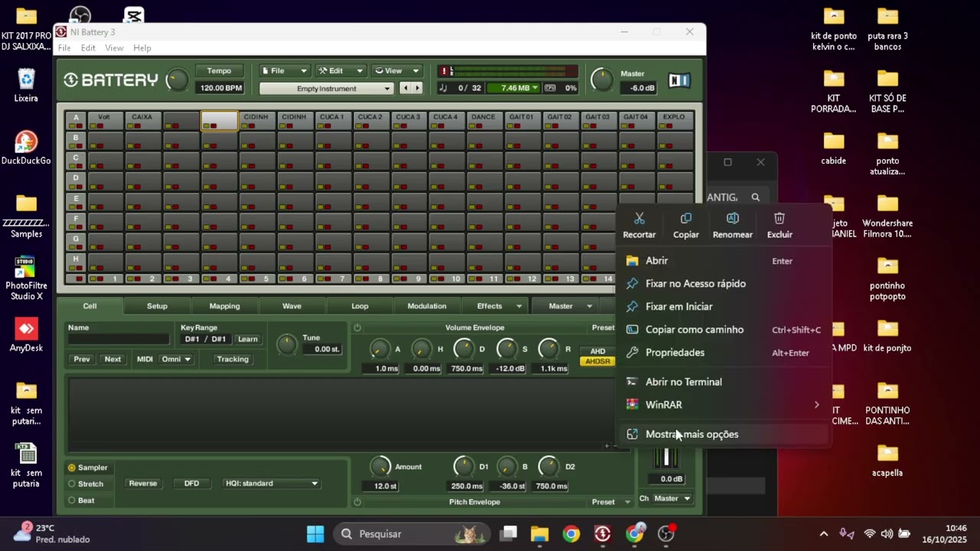Select row B header in matrix

(x=76, y=142)
